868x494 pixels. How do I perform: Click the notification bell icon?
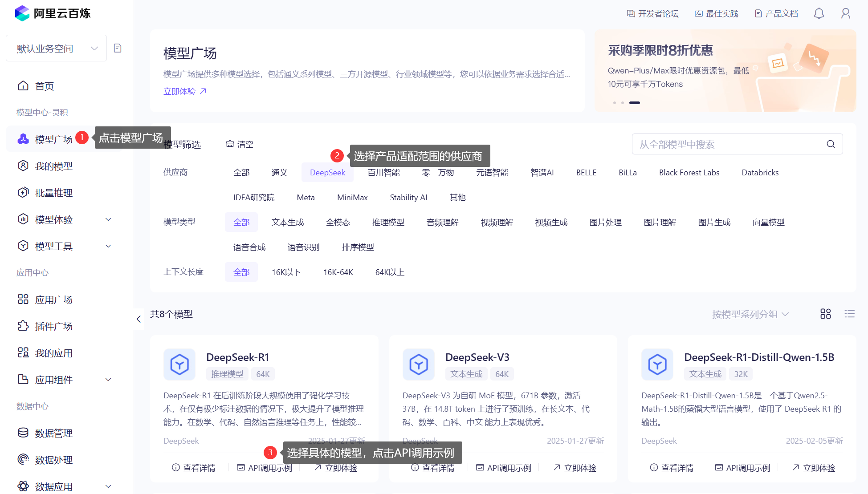coord(819,13)
